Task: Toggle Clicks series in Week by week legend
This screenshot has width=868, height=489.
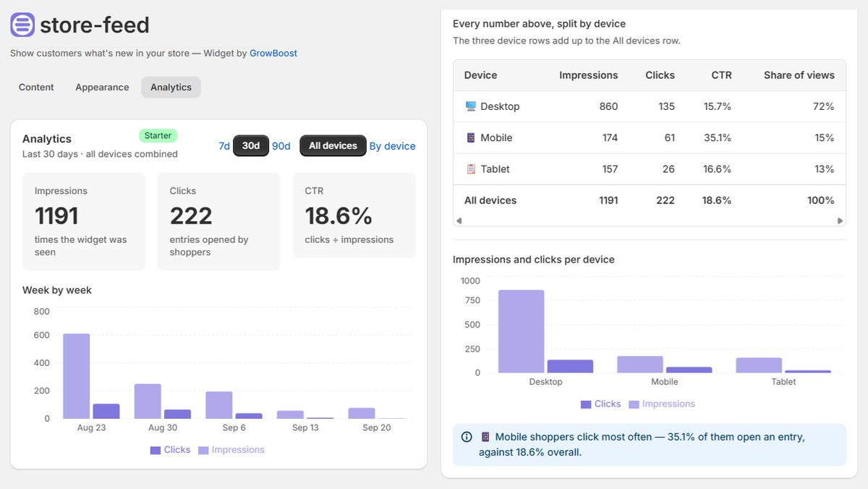Action: [170, 450]
